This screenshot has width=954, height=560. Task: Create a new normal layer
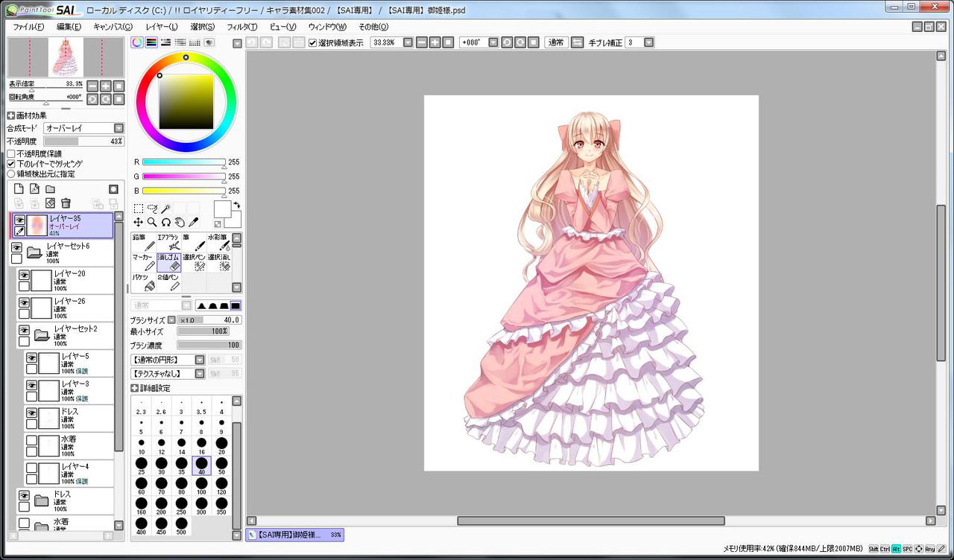19,189
